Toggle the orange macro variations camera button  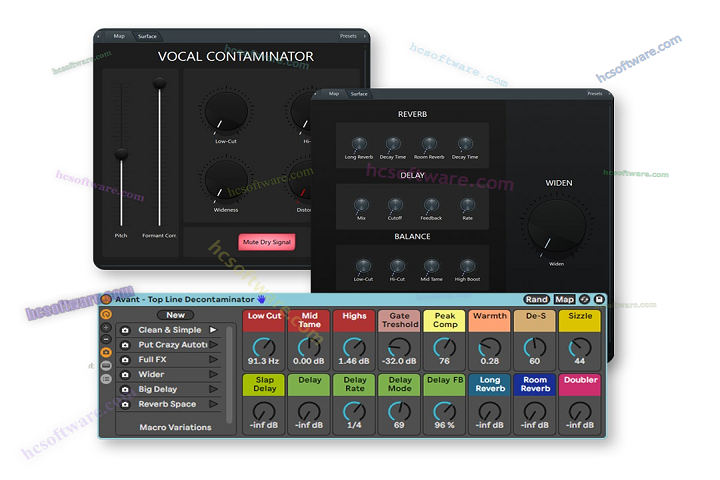(x=106, y=353)
